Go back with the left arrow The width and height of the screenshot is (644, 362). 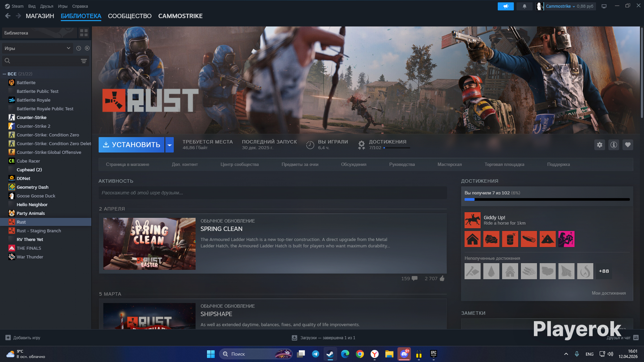(x=8, y=16)
